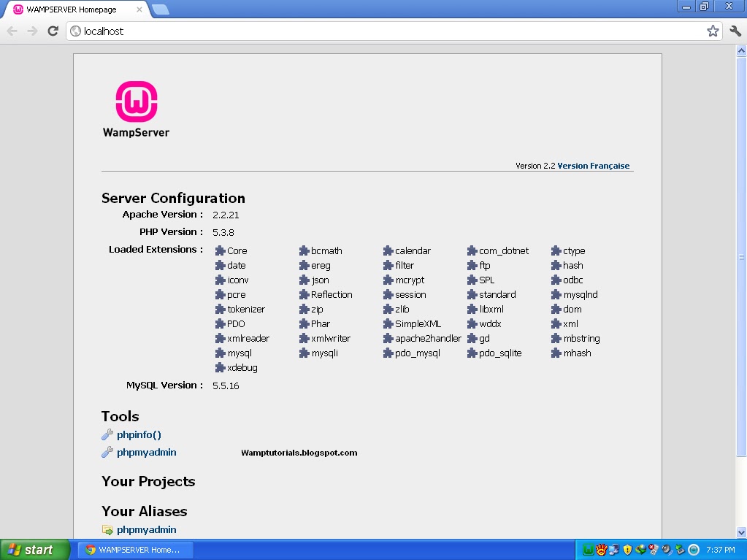Image resolution: width=747 pixels, height=560 pixels.
Task: Click the Chrome wrench settings menu
Action: click(735, 31)
